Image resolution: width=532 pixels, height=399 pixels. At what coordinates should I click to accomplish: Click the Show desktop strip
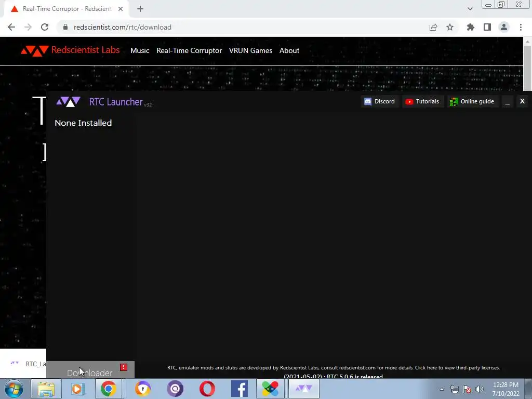528,389
